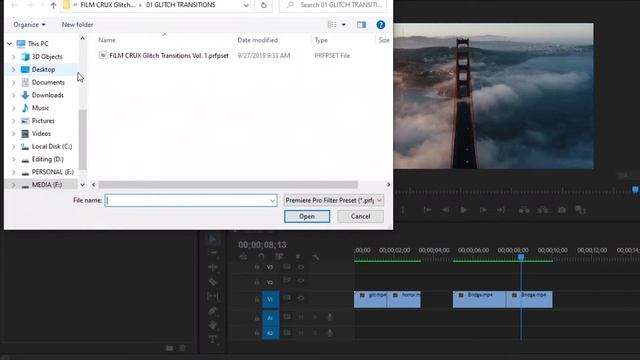640x360 pixels.
Task: Select Editing (D:) drive in tree
Action: (48, 159)
